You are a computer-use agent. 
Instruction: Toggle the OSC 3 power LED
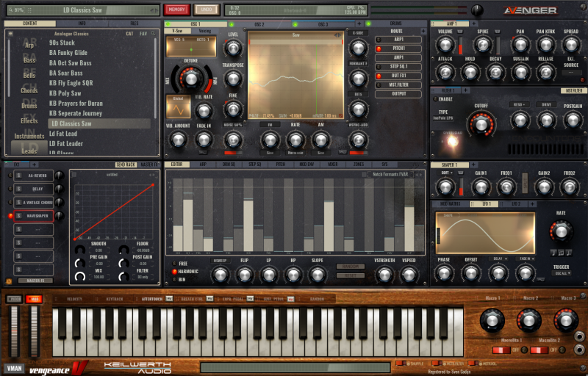pyautogui.click(x=295, y=24)
